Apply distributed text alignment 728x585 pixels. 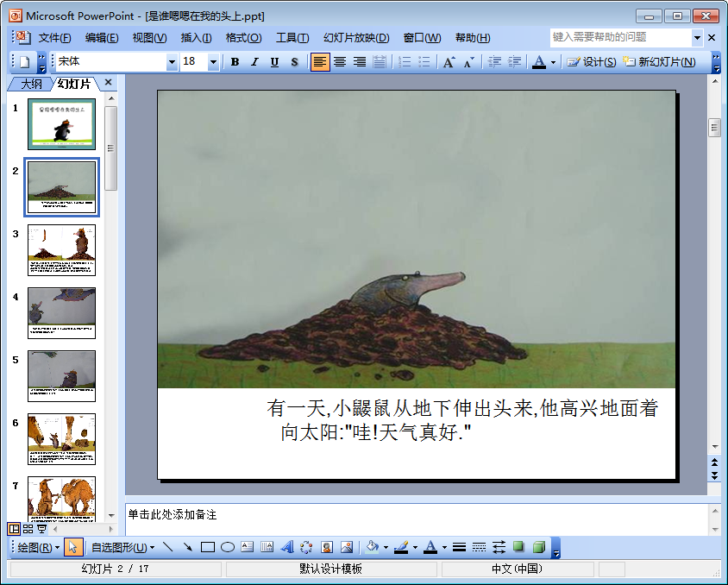380,62
